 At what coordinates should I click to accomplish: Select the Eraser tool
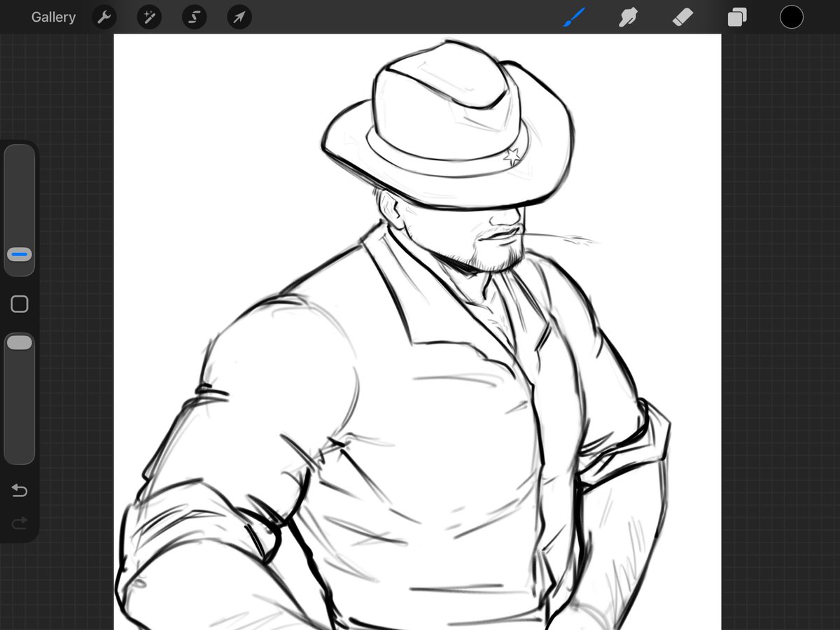[682, 17]
